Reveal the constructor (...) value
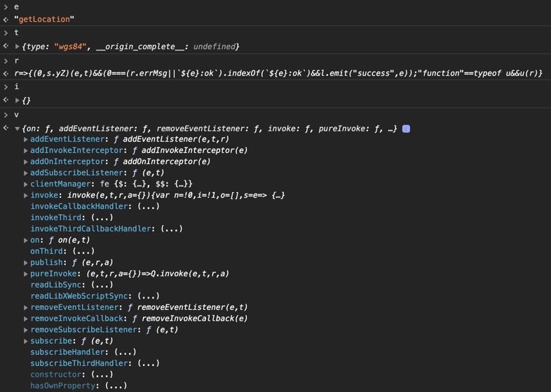The width and height of the screenshot is (551, 392). pos(102,374)
